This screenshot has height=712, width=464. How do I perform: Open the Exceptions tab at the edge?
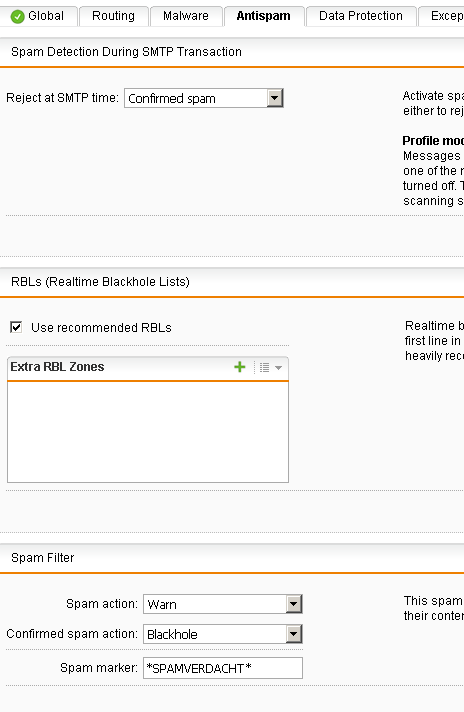point(441,16)
